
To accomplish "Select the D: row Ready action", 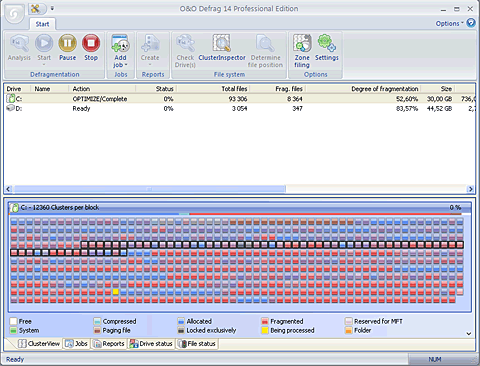I will [81, 108].
